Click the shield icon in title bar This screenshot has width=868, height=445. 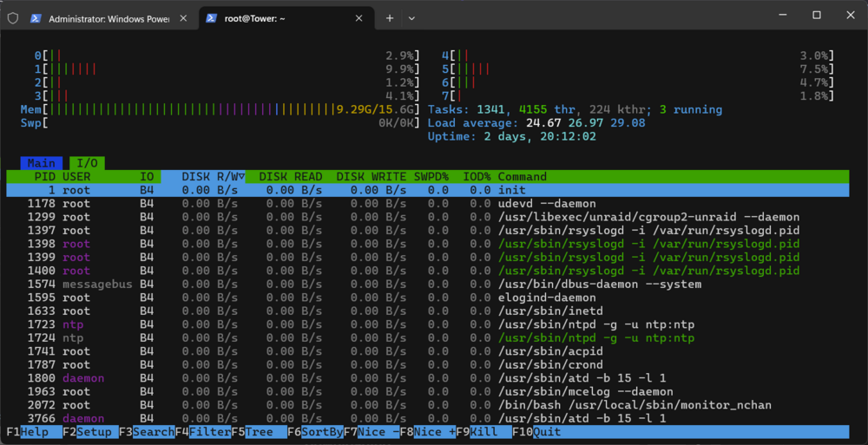13,18
